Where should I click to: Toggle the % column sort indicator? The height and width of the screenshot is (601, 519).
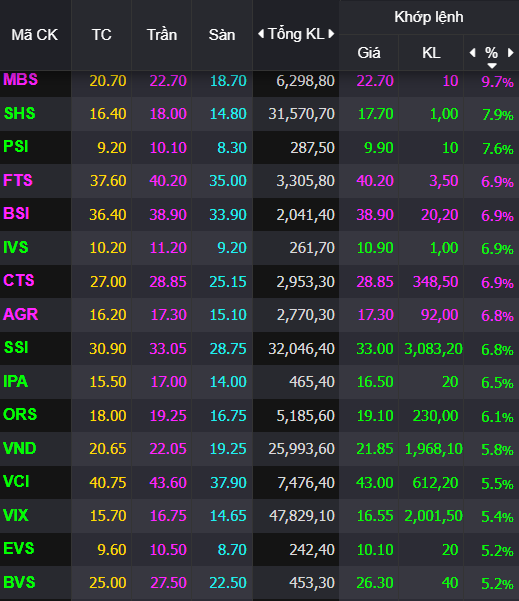click(x=492, y=66)
